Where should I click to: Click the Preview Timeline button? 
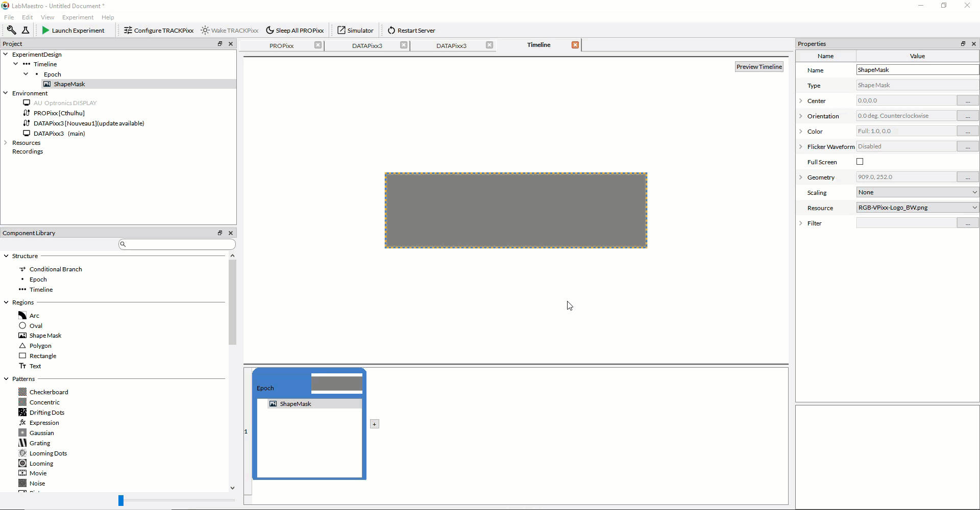point(759,67)
